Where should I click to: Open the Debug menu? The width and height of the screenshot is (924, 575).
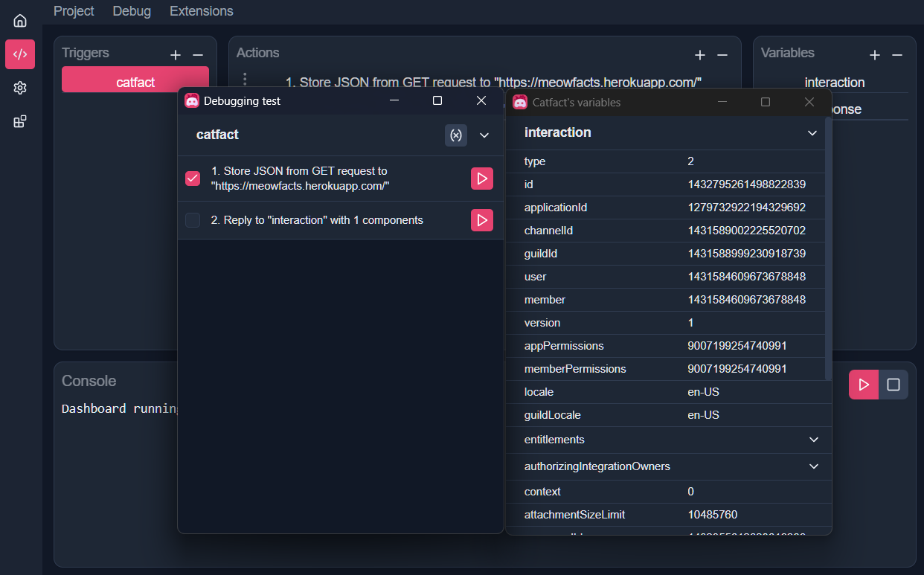point(131,11)
